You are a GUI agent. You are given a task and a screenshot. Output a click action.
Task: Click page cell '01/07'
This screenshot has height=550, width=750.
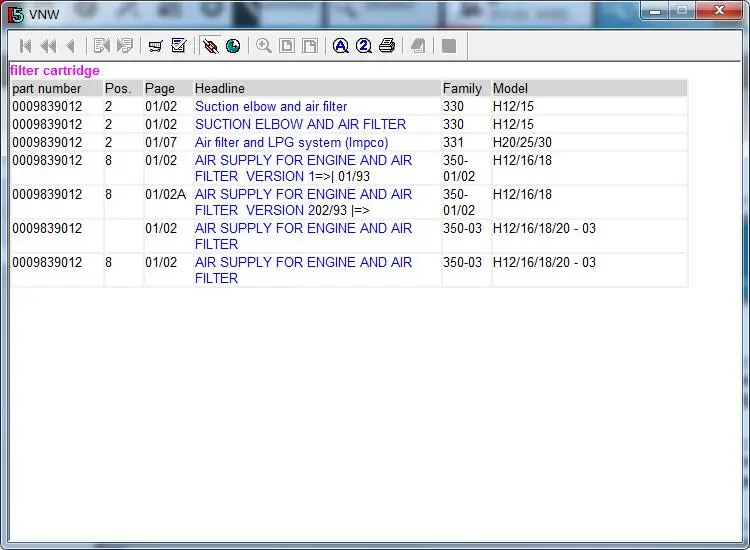pos(161,143)
